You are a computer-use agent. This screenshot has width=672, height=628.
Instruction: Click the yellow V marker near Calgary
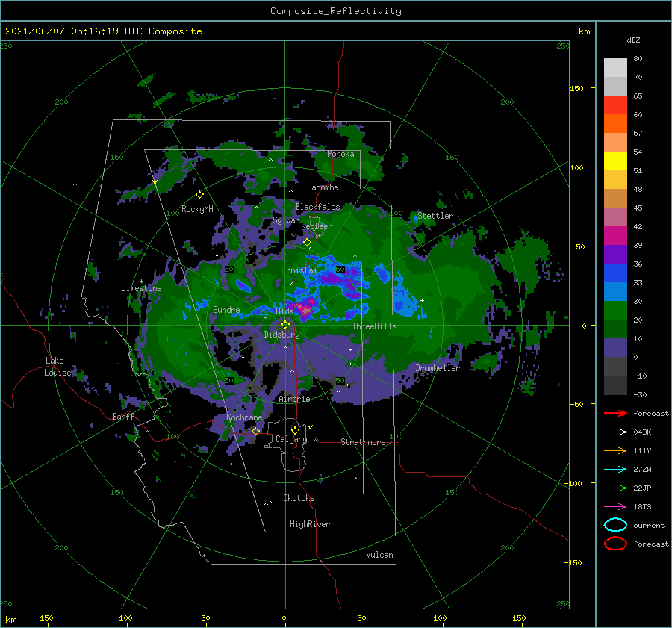point(311,427)
